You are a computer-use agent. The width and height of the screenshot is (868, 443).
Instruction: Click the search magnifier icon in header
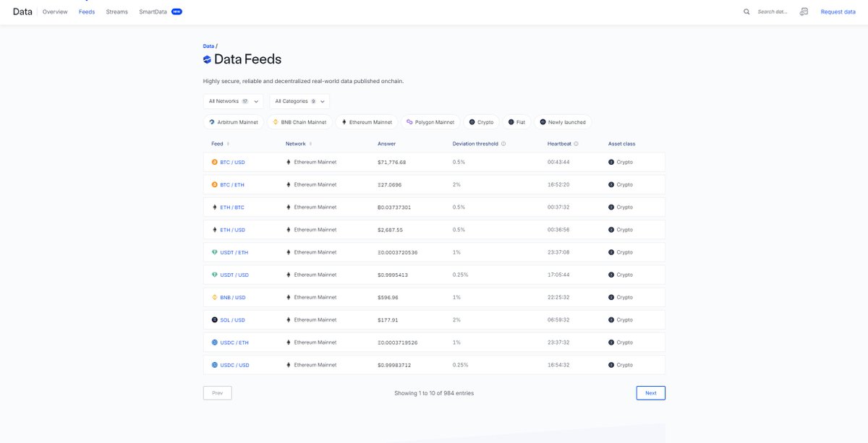746,12
